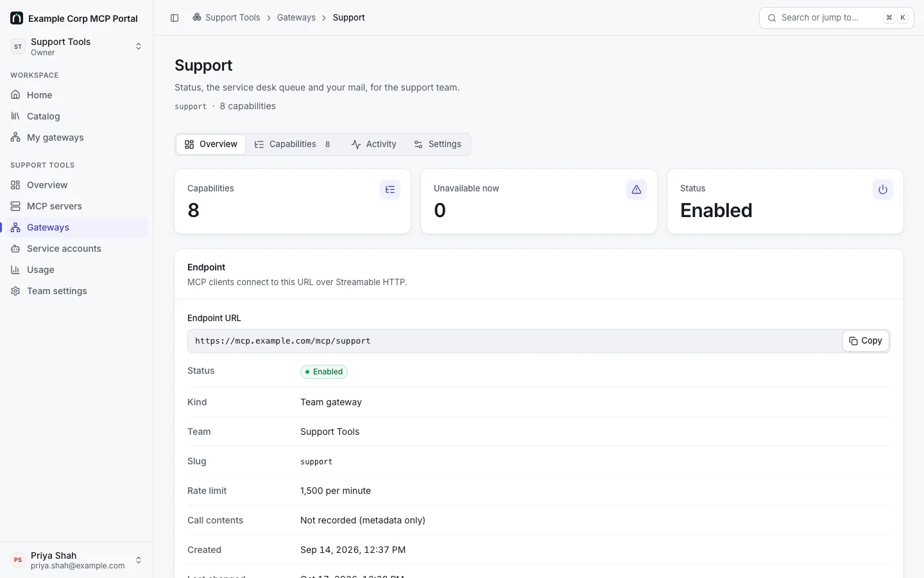Click the 'Enabled' heading in Status card
Image resolution: width=924 pixels, height=578 pixels.
click(716, 210)
